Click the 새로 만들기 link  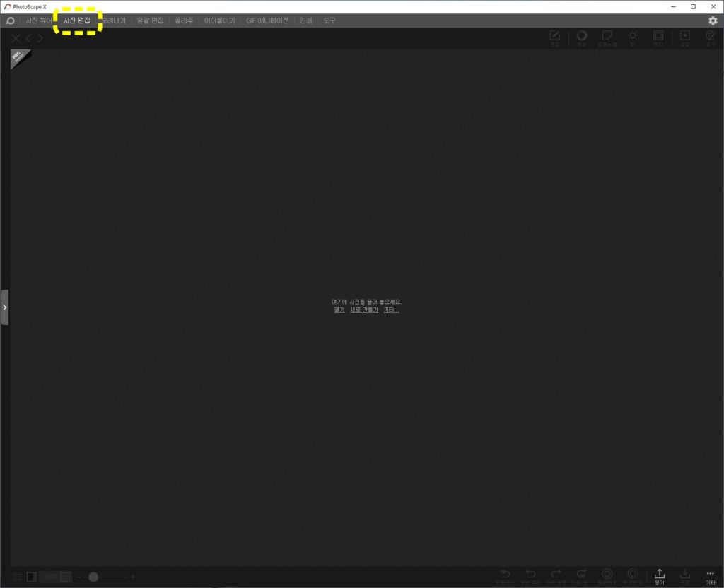pyautogui.click(x=364, y=310)
